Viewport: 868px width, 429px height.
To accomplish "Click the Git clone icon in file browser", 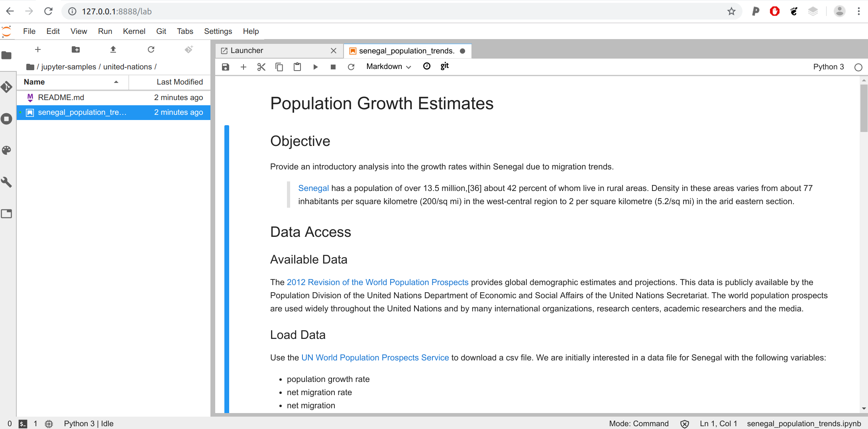I will click(189, 49).
